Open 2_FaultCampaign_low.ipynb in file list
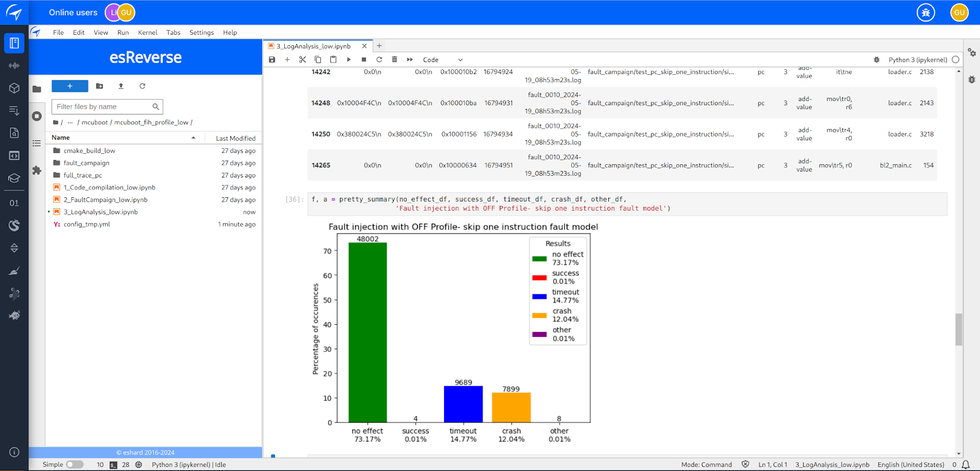 105,200
